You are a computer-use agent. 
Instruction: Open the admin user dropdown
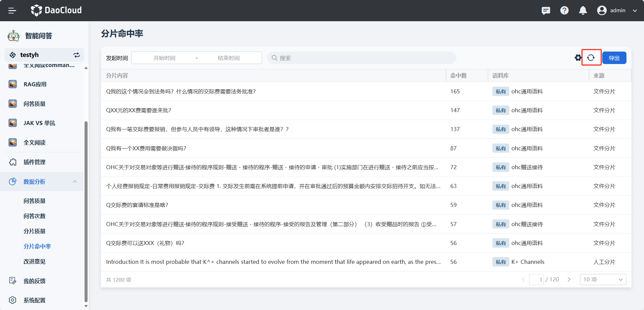tap(617, 10)
